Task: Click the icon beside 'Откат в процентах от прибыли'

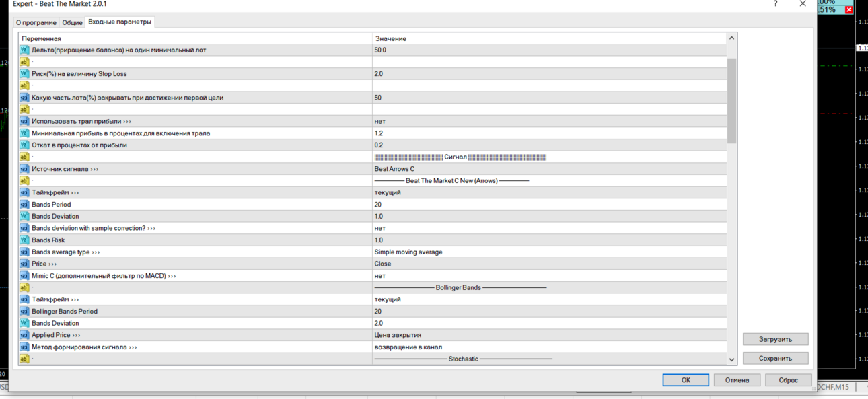Action: (24, 145)
